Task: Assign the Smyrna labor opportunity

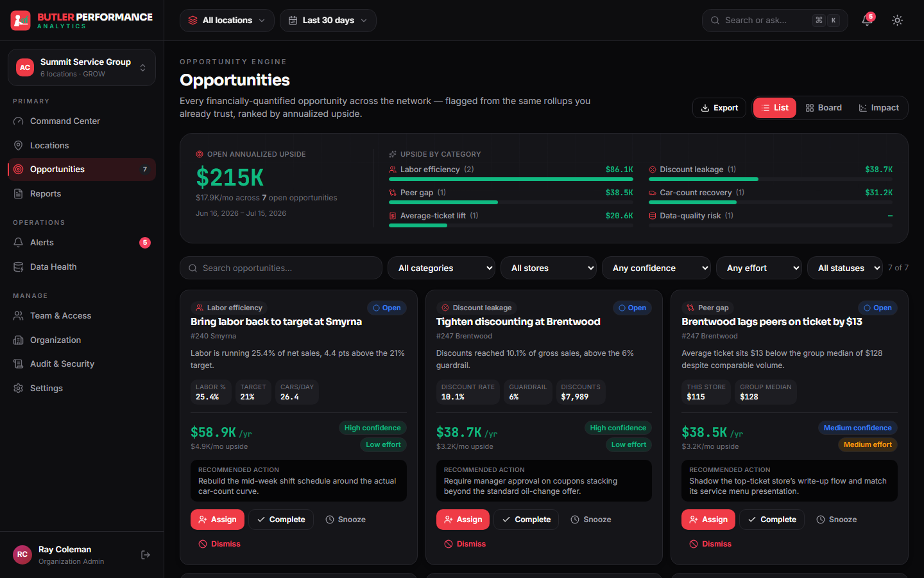Action: [x=218, y=520]
